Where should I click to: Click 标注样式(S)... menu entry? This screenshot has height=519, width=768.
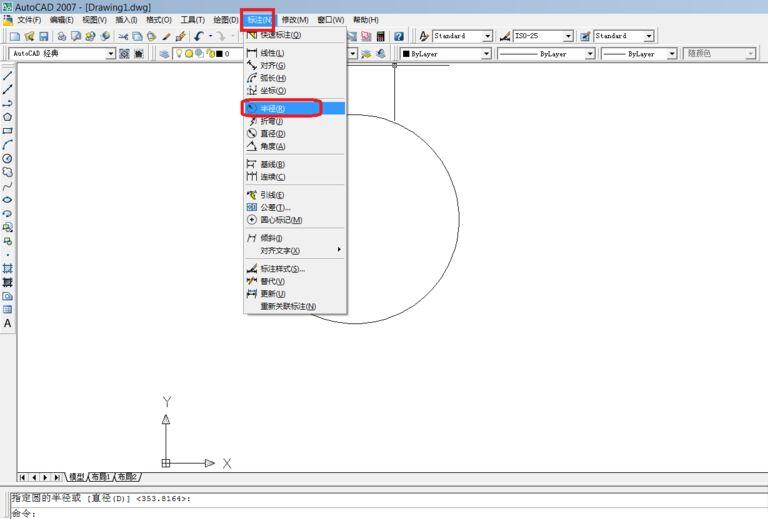(282, 269)
